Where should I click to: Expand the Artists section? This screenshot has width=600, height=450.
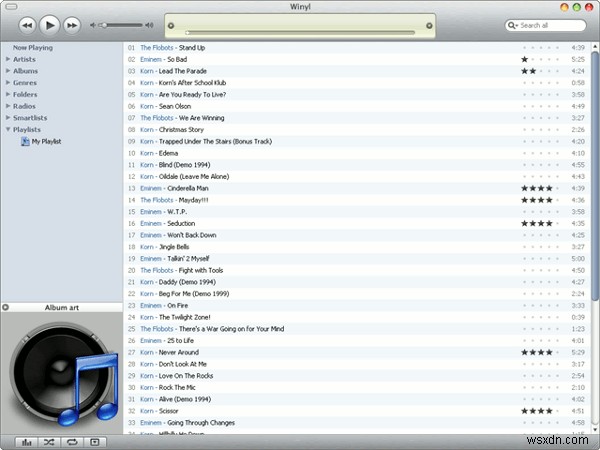8,59
